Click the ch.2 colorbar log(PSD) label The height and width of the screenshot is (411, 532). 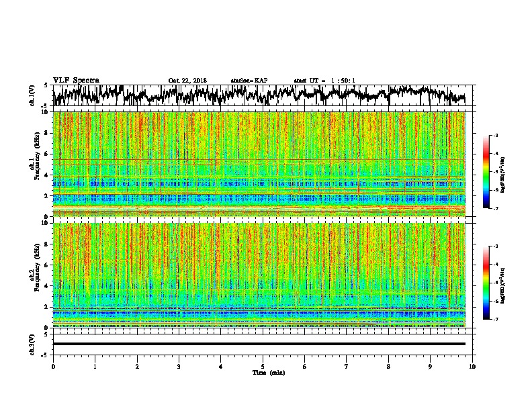click(502, 285)
